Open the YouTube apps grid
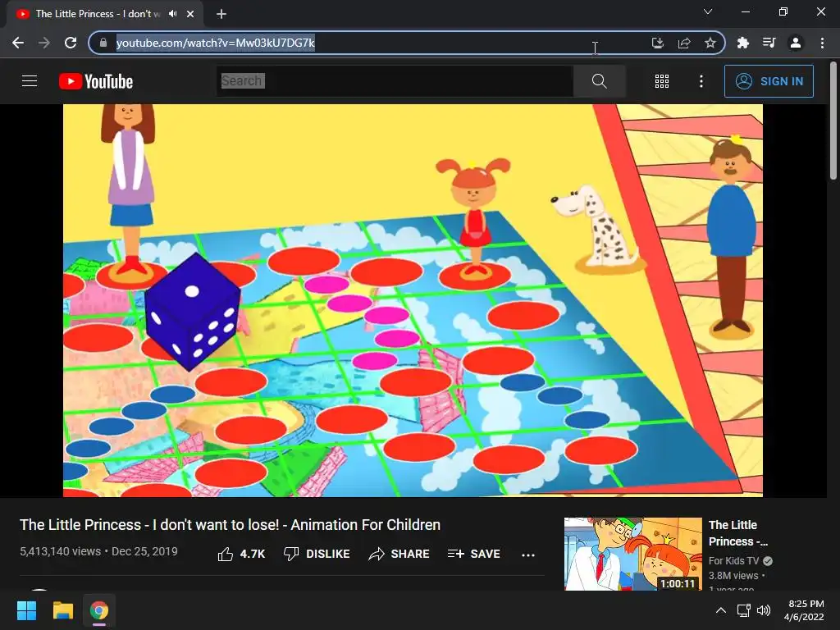Screen dimensions: 840x630 tap(662, 81)
